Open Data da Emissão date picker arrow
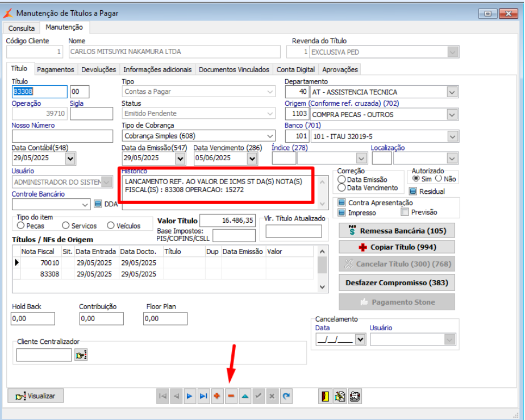The height and width of the screenshot is (420, 525). pyautogui.click(x=180, y=159)
